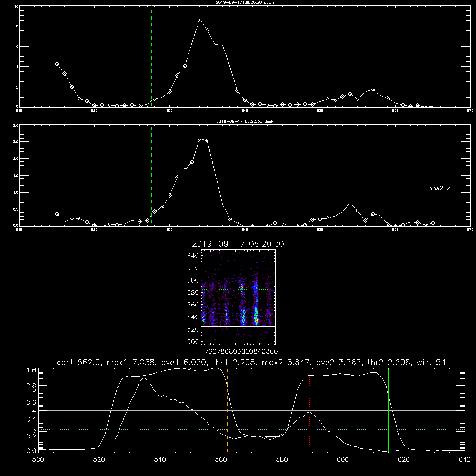Click the 'pos2 x' annotation label
The width and height of the screenshot is (476, 476).
[439, 188]
